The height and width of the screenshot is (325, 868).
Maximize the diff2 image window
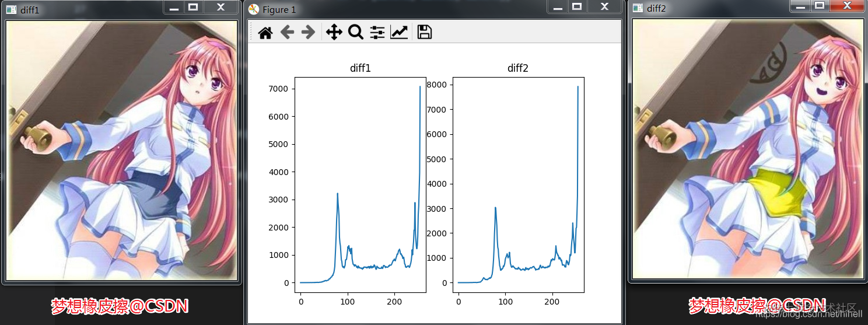pos(820,5)
